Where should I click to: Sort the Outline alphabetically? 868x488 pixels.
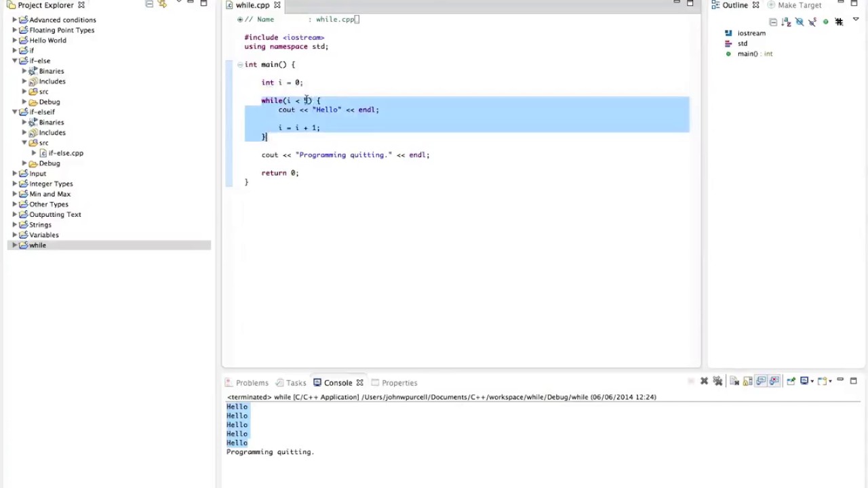[x=786, y=22]
